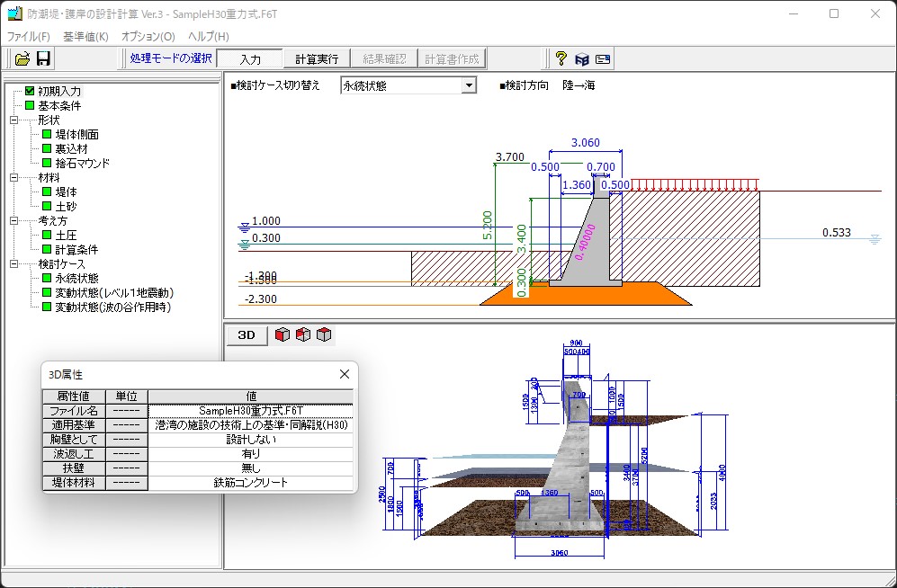
Task: Open the 基準値(K) menu
Action: pyautogui.click(x=85, y=37)
